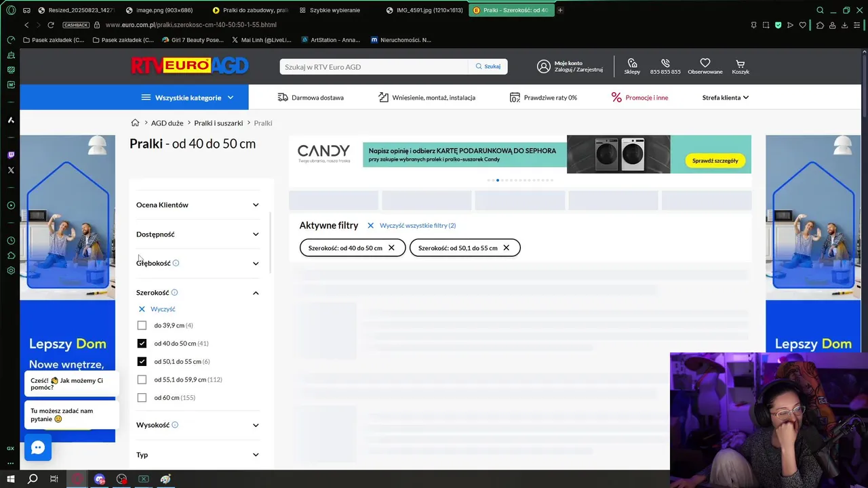Click the Szukaj search button
This screenshot has height=488, width=868.
pos(488,66)
